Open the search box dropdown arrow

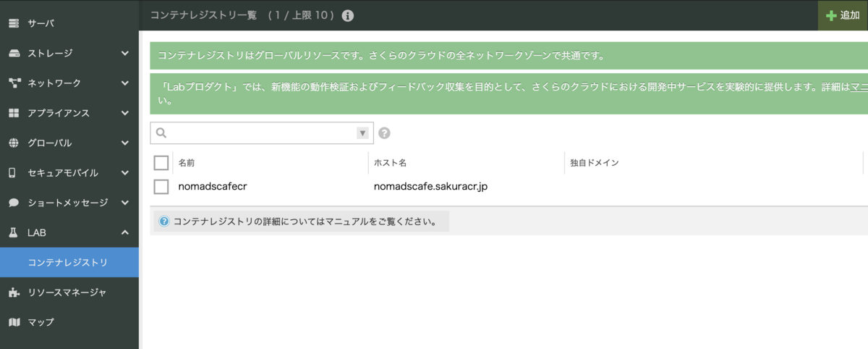pyautogui.click(x=362, y=133)
